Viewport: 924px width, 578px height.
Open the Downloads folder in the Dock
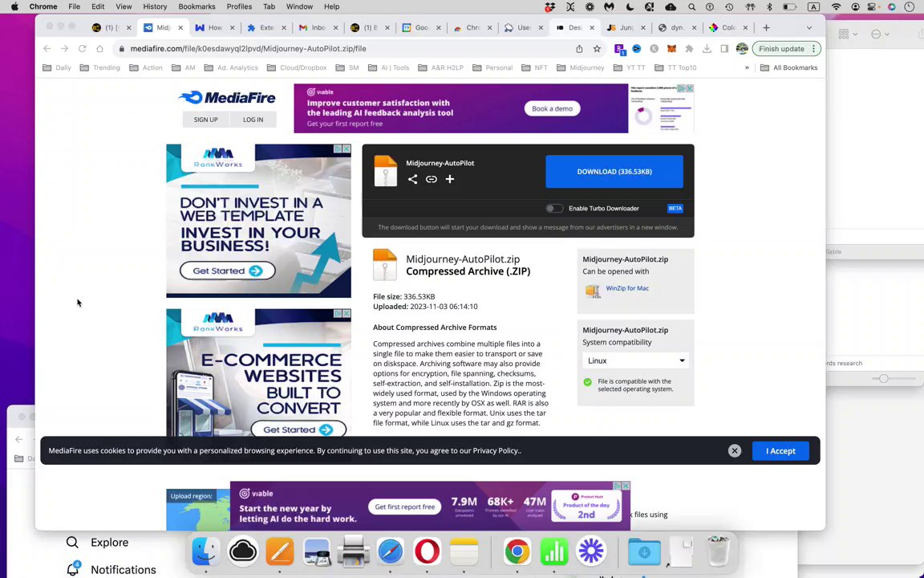(x=644, y=552)
